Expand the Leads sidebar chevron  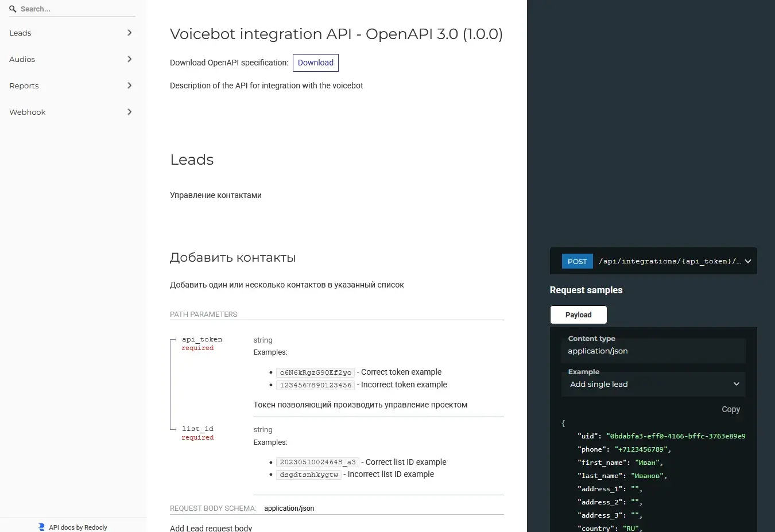coord(129,33)
